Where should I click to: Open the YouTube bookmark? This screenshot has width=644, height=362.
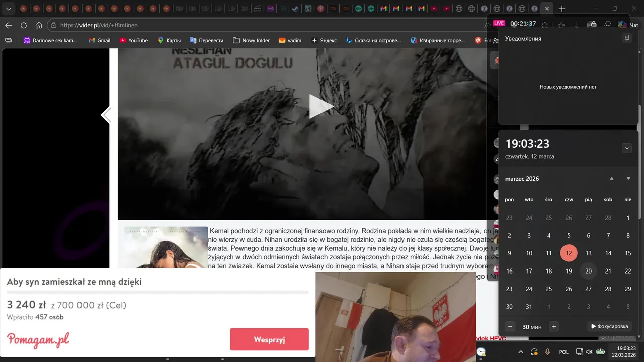133,40
